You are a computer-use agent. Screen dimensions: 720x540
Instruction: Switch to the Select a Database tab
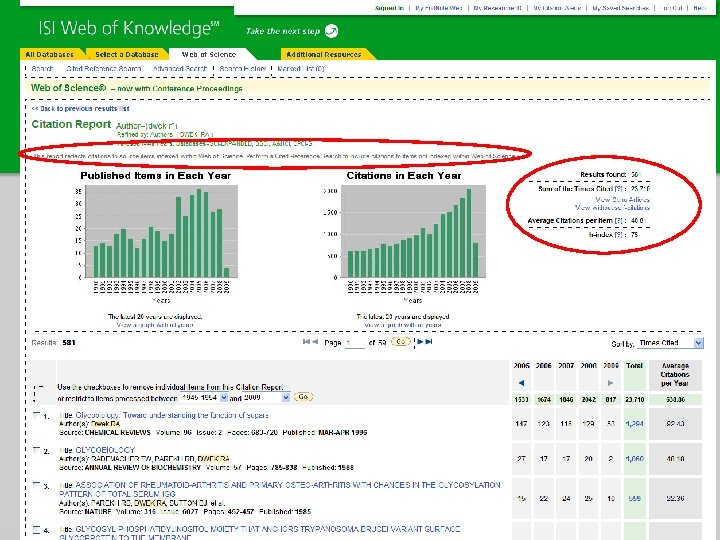[x=127, y=54]
